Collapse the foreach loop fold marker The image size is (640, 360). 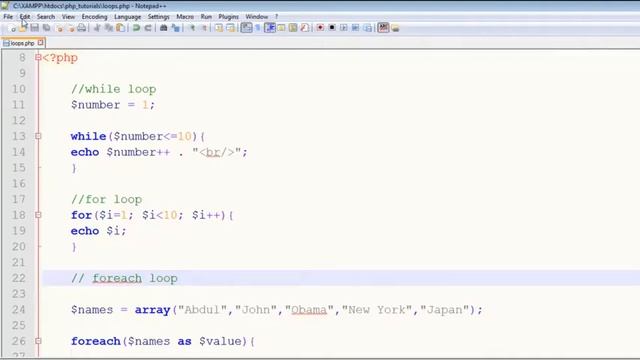click(x=38, y=341)
